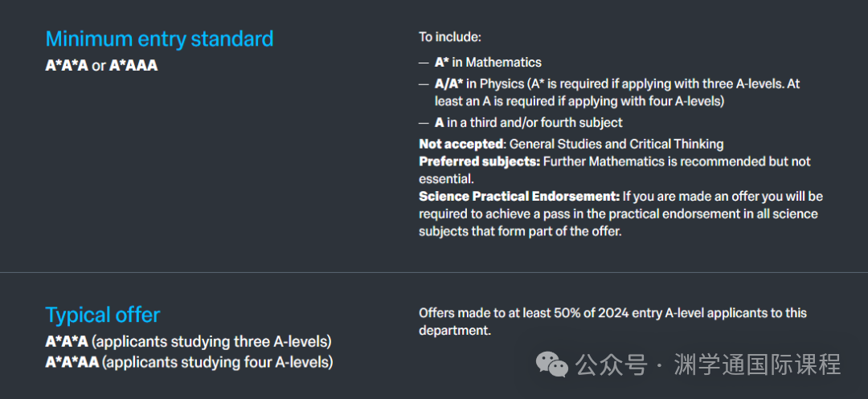Viewport: 868px width, 399px height.
Task: Select the "A* in Mathematics" bullet item
Action: pyautogui.click(x=488, y=63)
